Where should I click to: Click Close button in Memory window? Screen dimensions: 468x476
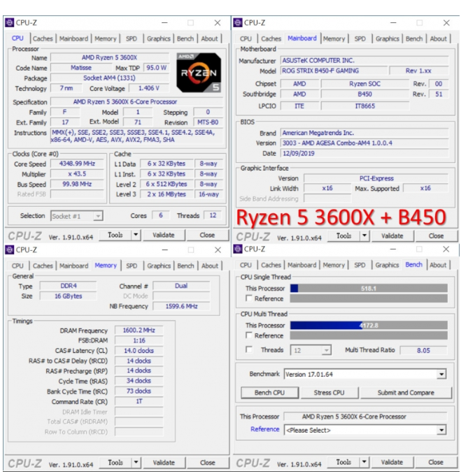click(x=207, y=462)
